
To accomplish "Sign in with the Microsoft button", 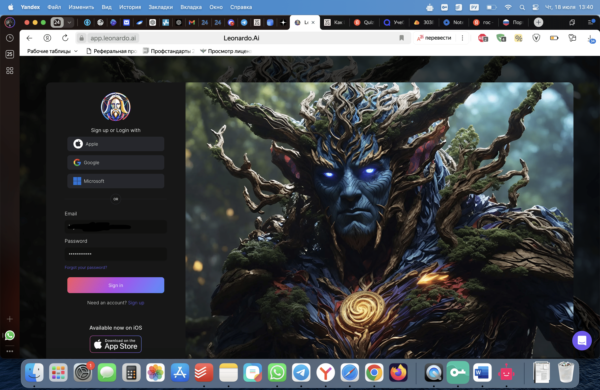I will pyautogui.click(x=116, y=181).
